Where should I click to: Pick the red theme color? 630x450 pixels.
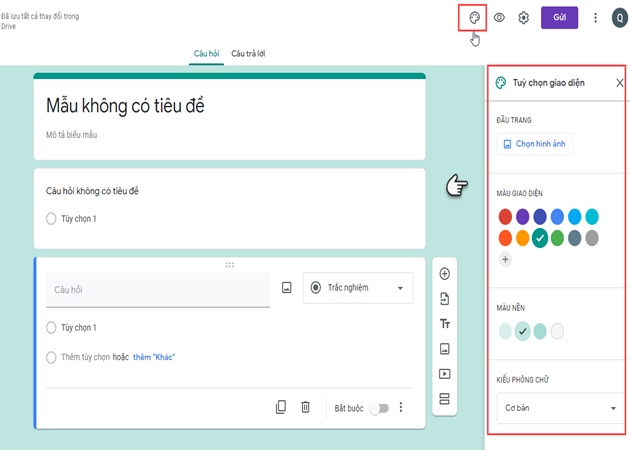coord(505,217)
